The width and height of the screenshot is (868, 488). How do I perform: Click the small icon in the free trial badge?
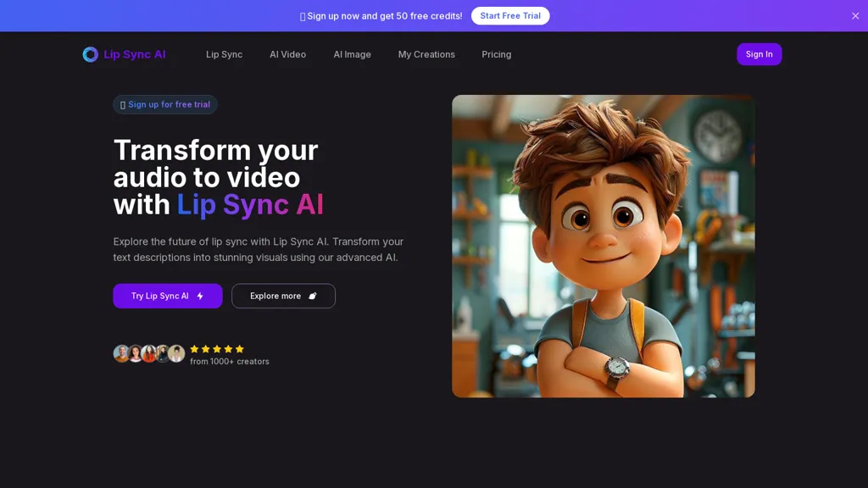123,105
